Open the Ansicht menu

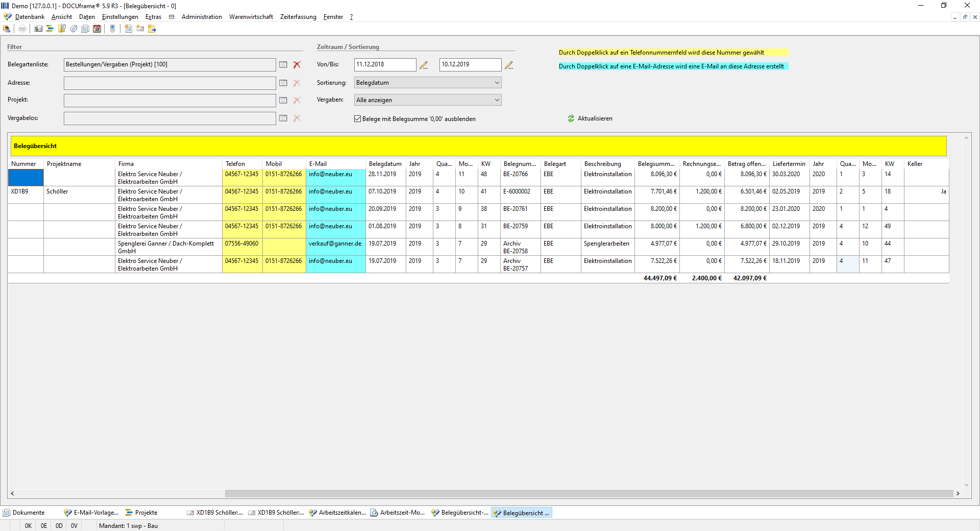[62, 17]
